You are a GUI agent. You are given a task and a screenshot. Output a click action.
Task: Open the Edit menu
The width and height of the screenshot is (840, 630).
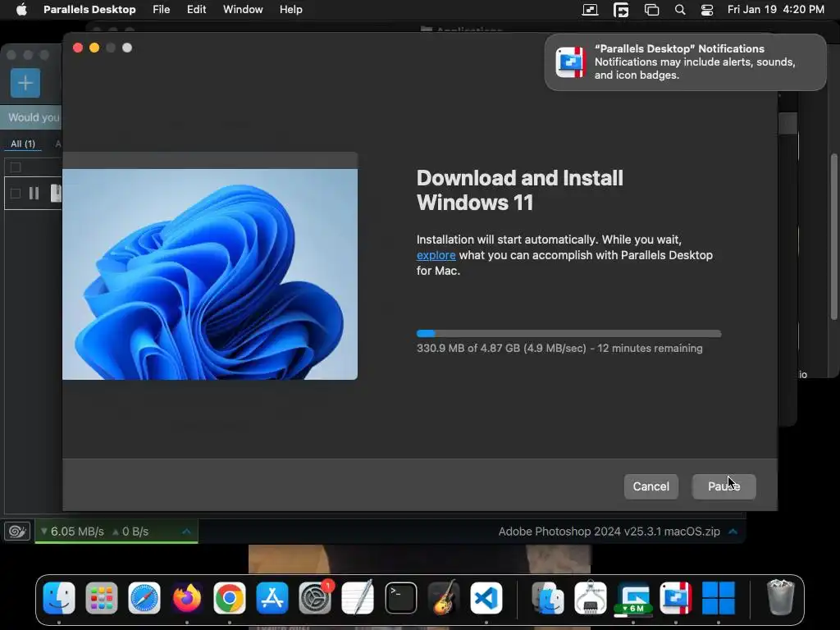click(x=196, y=10)
